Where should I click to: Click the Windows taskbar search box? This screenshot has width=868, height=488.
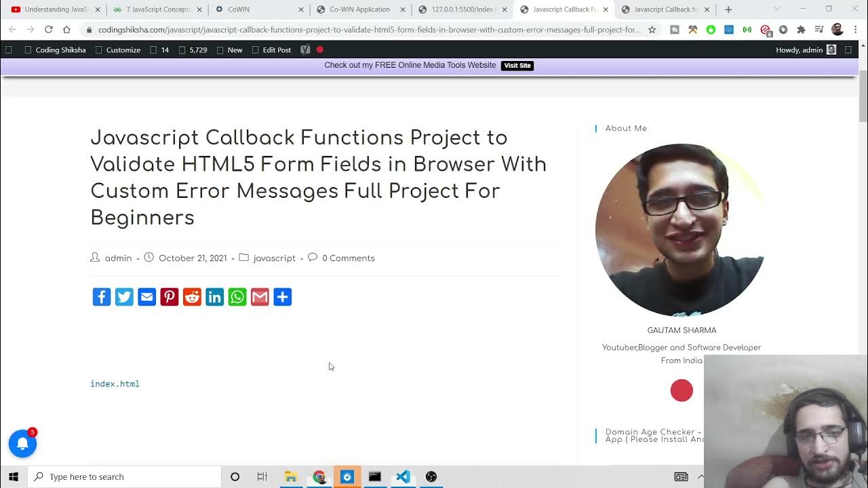(125, 476)
